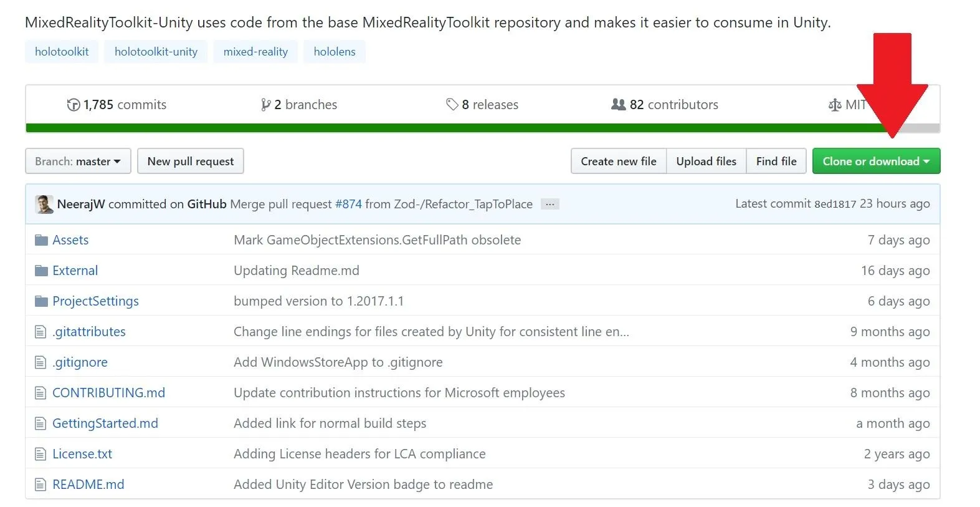Click 'Added link for normal build steps' message
The width and height of the screenshot is (980, 507).
pos(330,423)
